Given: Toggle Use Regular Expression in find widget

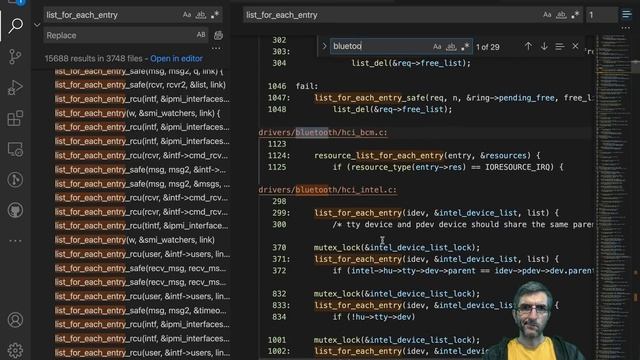Looking at the screenshot, I should (465, 47).
